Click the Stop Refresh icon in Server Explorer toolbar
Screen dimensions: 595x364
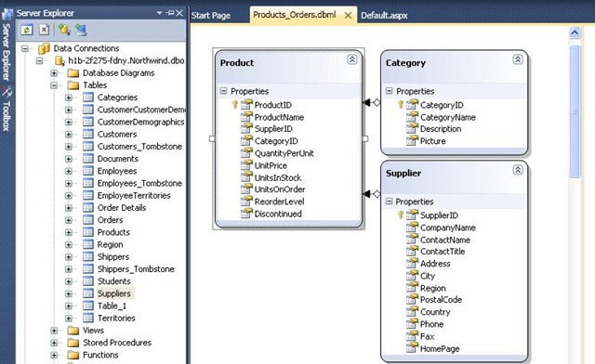[x=45, y=30]
